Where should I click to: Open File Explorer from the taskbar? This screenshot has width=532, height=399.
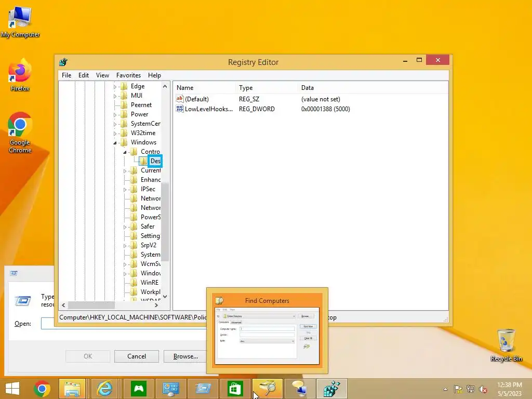pos(72,389)
